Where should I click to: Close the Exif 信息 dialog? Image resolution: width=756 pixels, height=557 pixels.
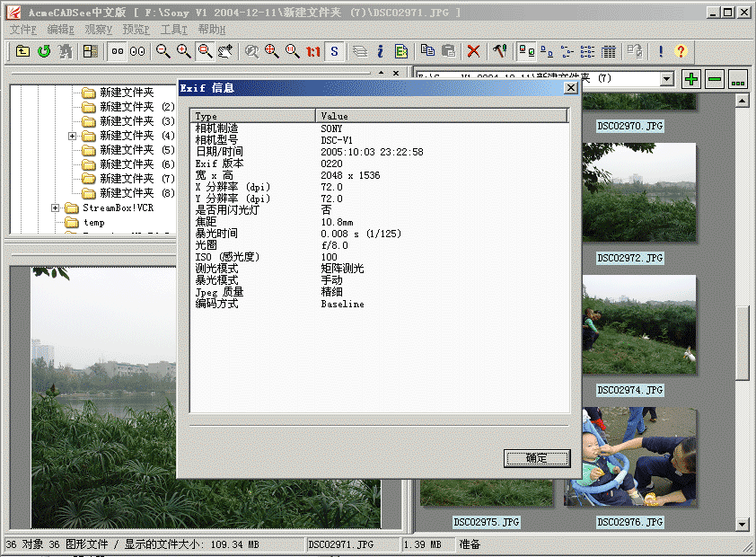point(570,88)
